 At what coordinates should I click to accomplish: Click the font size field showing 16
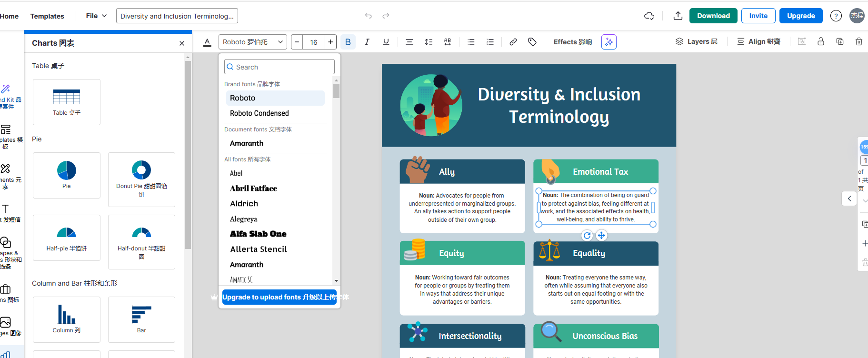[x=314, y=42]
